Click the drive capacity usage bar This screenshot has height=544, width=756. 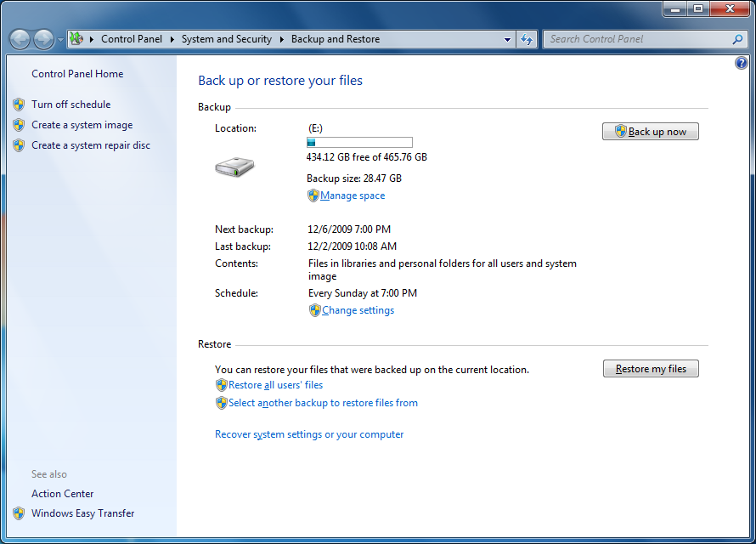tap(358, 142)
